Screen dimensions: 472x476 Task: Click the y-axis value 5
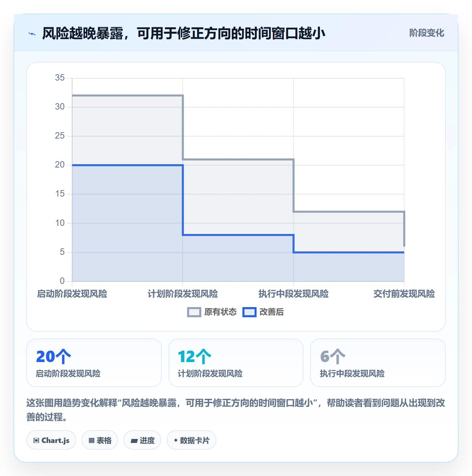coord(62,252)
